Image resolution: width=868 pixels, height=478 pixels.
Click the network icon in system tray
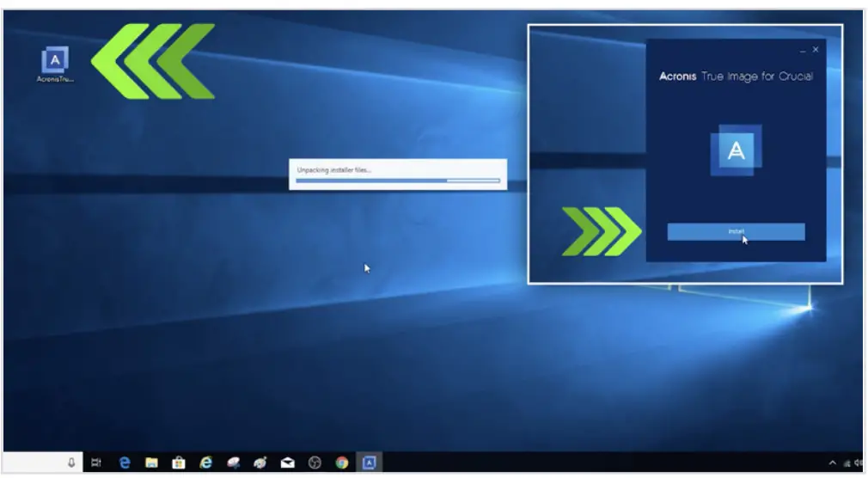(x=847, y=463)
